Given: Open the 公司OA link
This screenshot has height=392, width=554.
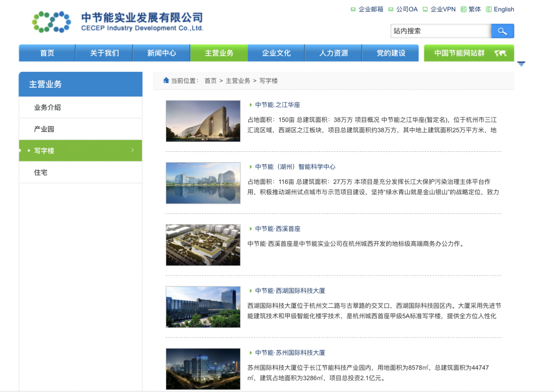Looking at the screenshot, I should coord(407,10).
